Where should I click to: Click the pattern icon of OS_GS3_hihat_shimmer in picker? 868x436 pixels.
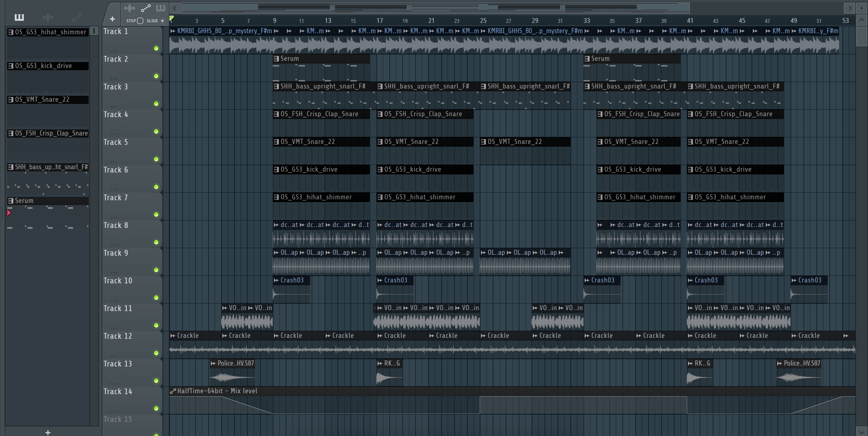click(x=11, y=32)
